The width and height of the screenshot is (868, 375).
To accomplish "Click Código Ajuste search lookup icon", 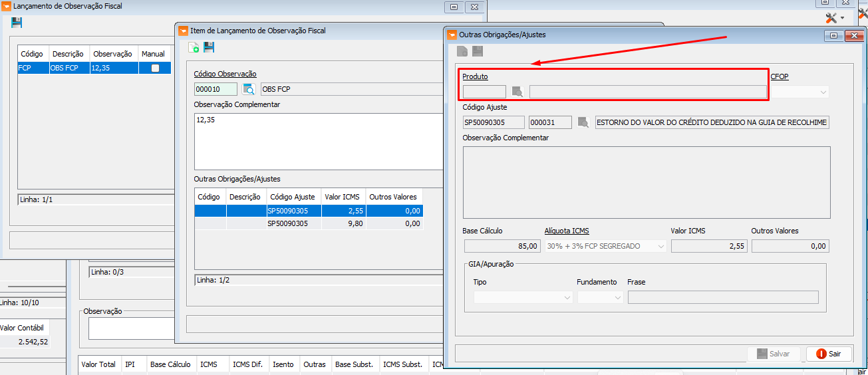I will (583, 122).
